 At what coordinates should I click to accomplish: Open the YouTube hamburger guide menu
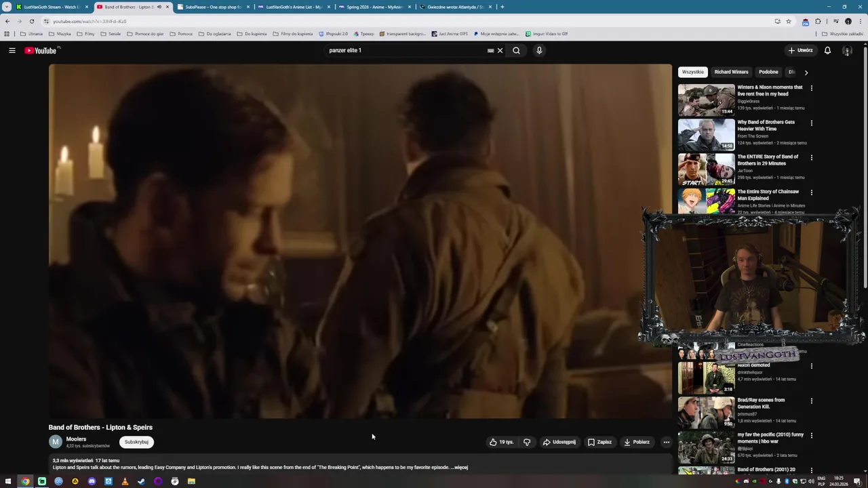12,50
